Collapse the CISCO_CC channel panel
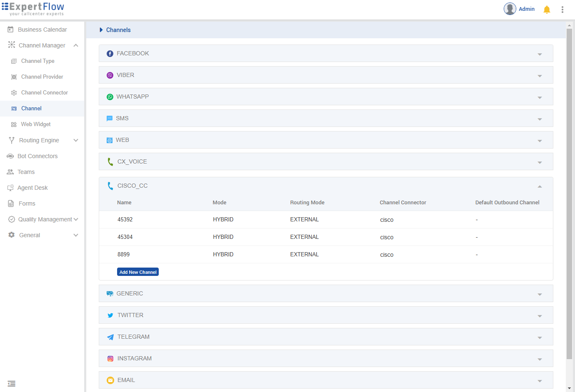Screen dimensions: 575x392 click(x=540, y=186)
